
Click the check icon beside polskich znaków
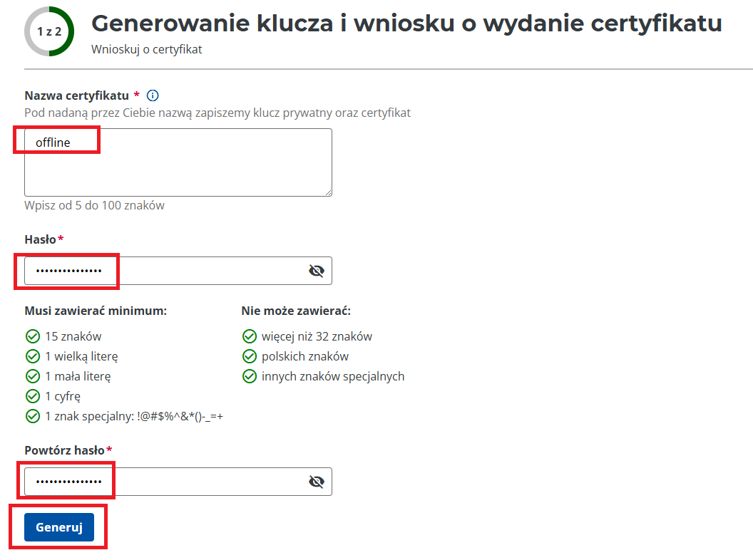tap(249, 356)
